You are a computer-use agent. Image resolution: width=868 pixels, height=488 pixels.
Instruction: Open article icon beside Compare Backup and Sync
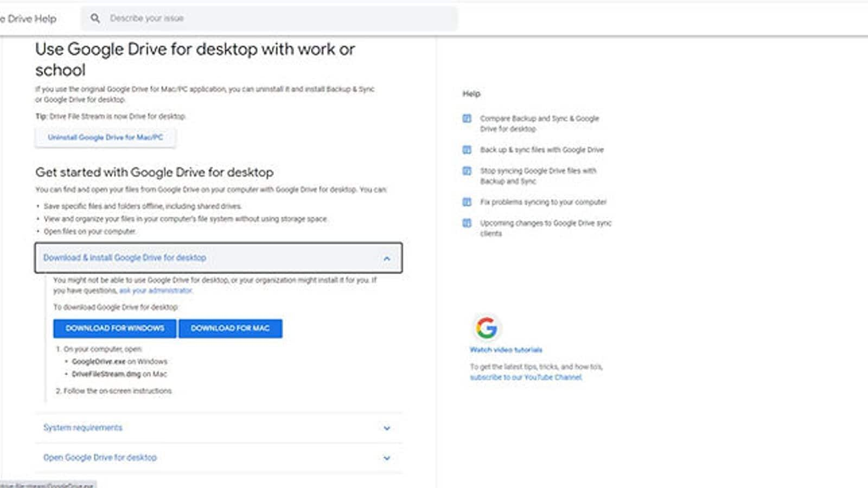[467, 118]
